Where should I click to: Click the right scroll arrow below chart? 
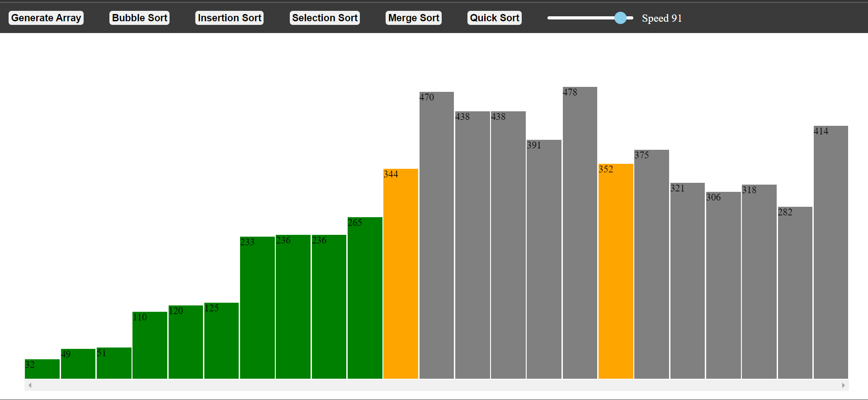point(843,385)
